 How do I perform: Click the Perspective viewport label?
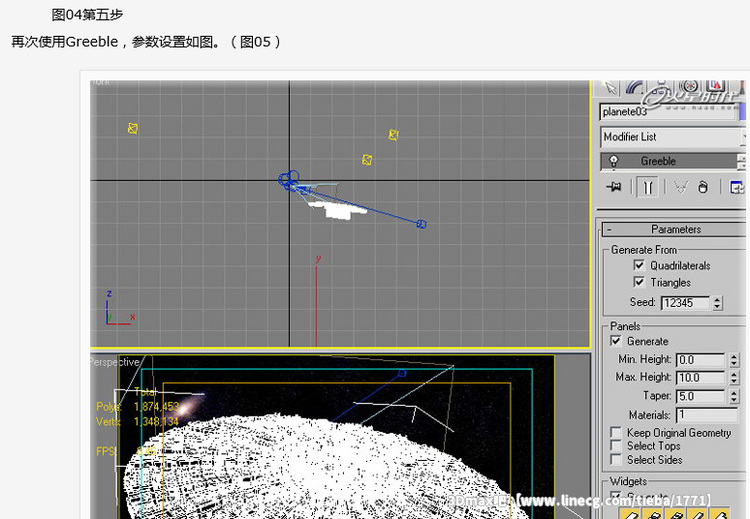(115, 362)
